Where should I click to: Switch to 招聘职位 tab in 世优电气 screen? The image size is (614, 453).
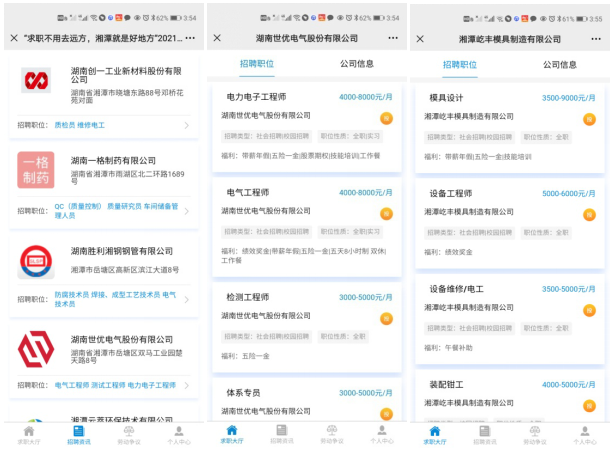[x=257, y=64]
